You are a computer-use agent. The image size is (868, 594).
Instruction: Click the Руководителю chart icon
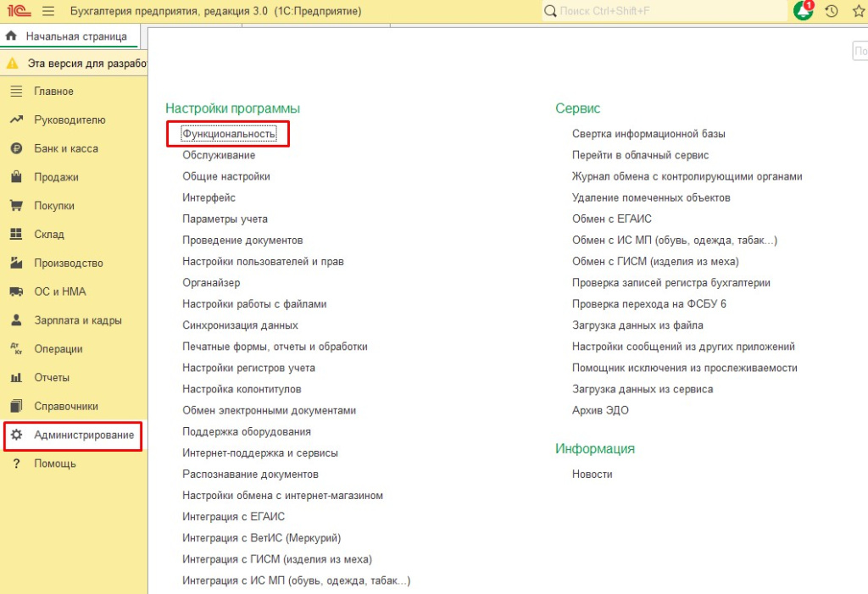(17, 119)
